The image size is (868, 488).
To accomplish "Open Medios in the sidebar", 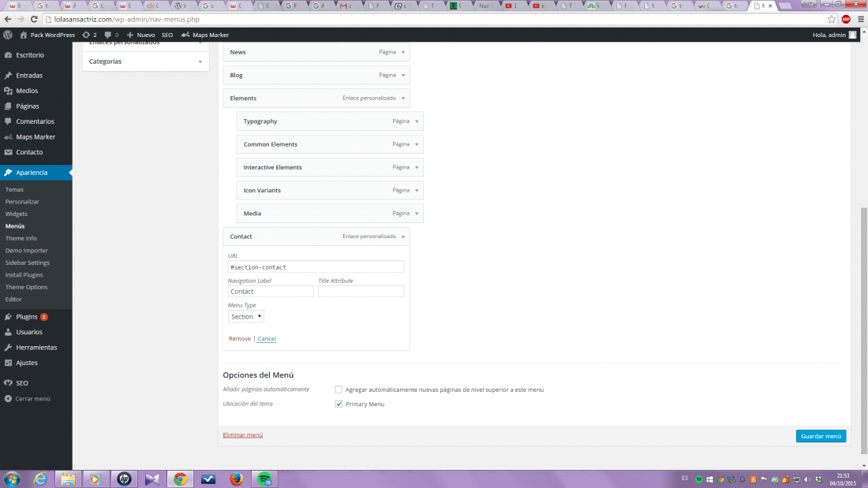I will click(27, 91).
